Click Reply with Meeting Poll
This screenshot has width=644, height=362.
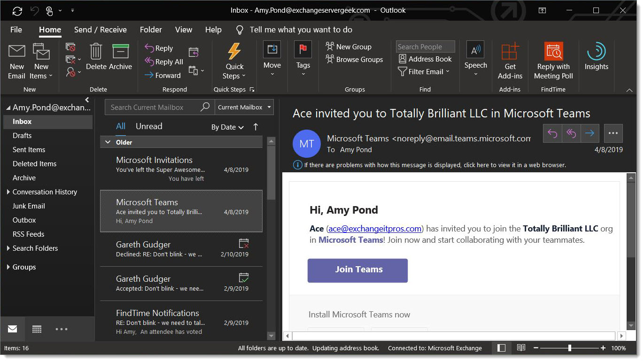click(553, 62)
